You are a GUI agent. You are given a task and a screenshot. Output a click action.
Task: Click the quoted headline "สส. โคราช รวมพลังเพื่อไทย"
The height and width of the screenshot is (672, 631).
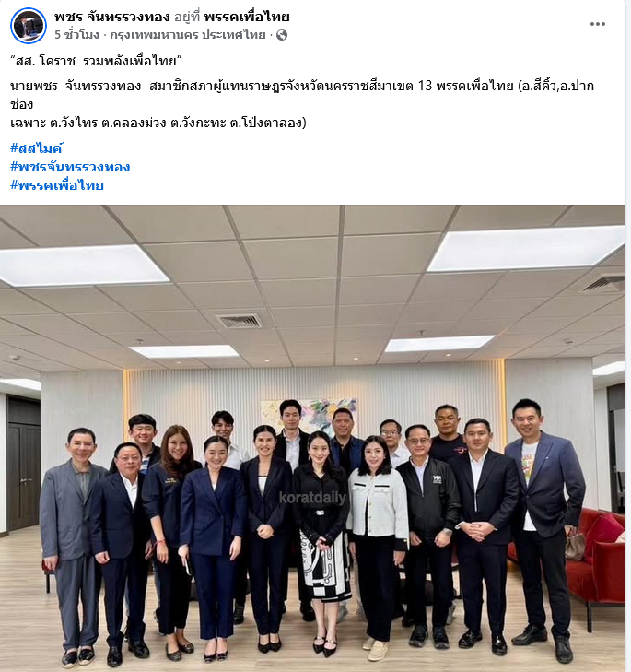tap(97, 61)
